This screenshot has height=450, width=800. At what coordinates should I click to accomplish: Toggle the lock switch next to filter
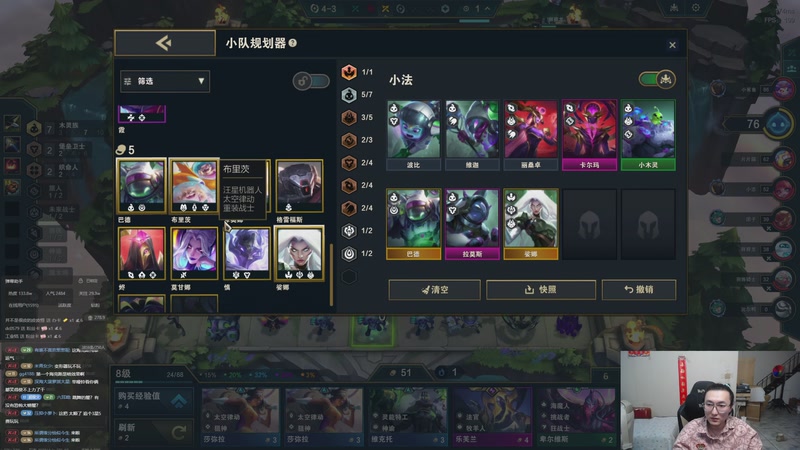coord(311,81)
